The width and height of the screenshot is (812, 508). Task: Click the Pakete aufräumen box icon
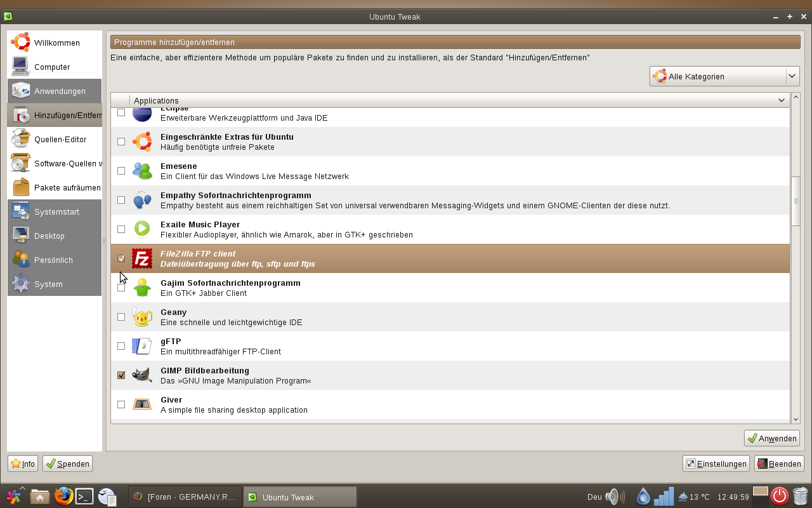tap(21, 187)
